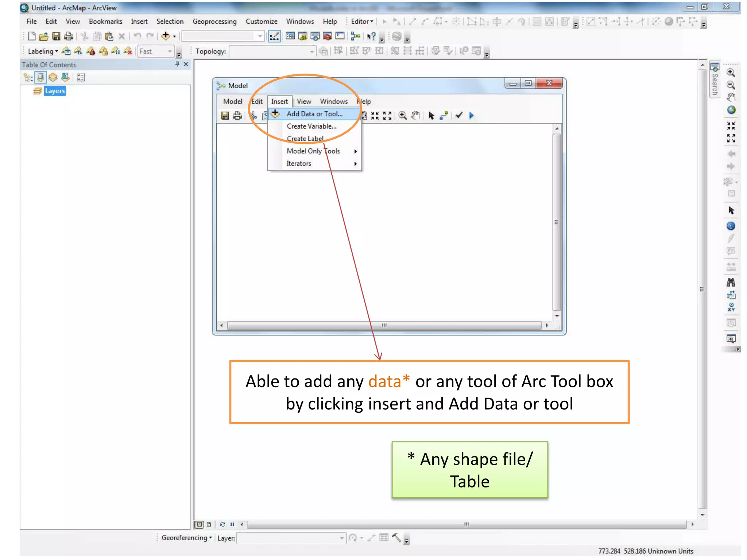Launch ModelBuilder from the Standard toolbar
747x560 pixels.
click(x=355, y=36)
